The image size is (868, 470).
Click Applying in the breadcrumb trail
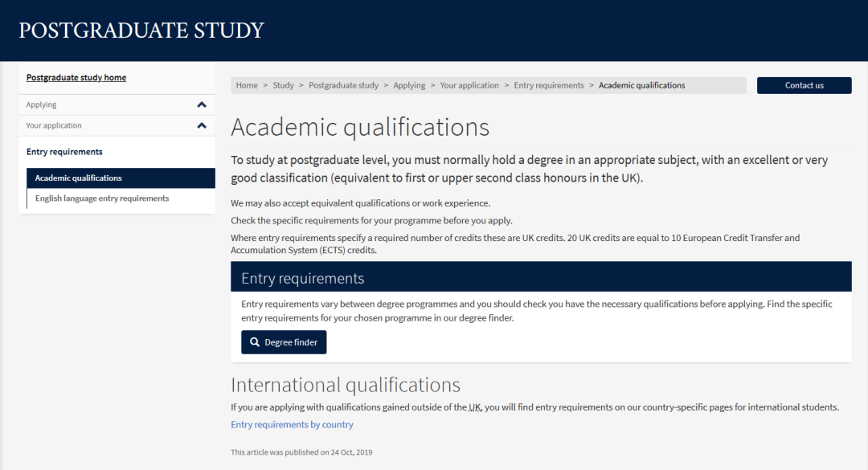click(409, 85)
